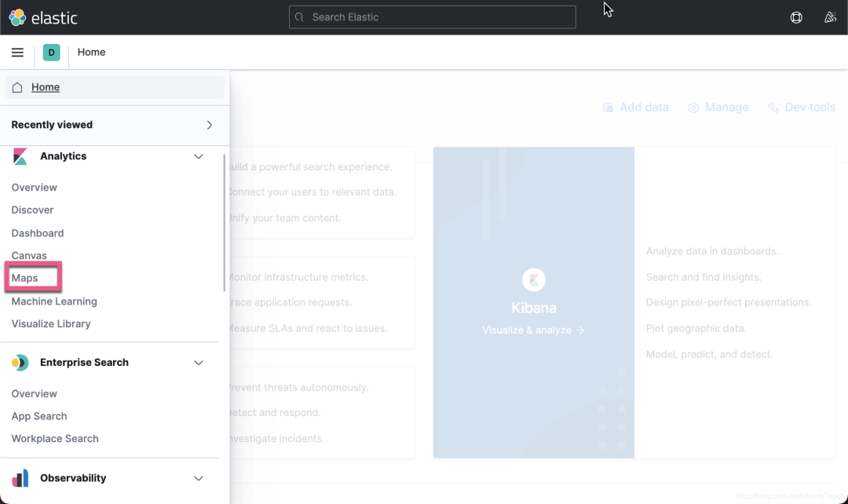
Task: Open Canvas
Action: tap(29, 255)
